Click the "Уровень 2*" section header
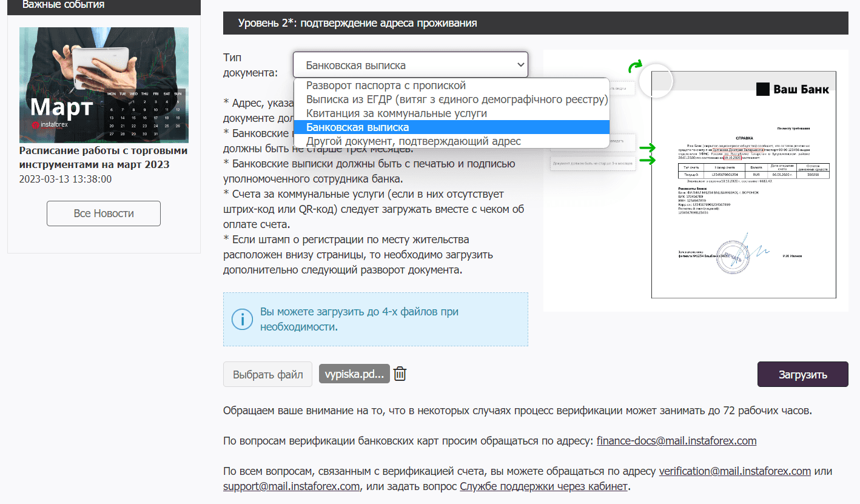Image resolution: width=860 pixels, height=504 pixels. (536, 23)
